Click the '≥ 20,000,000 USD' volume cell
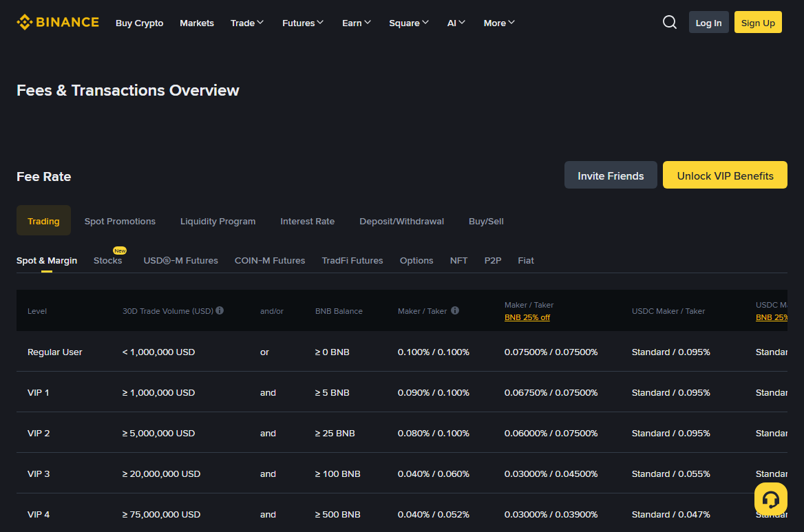The height and width of the screenshot is (532, 804). [161, 474]
